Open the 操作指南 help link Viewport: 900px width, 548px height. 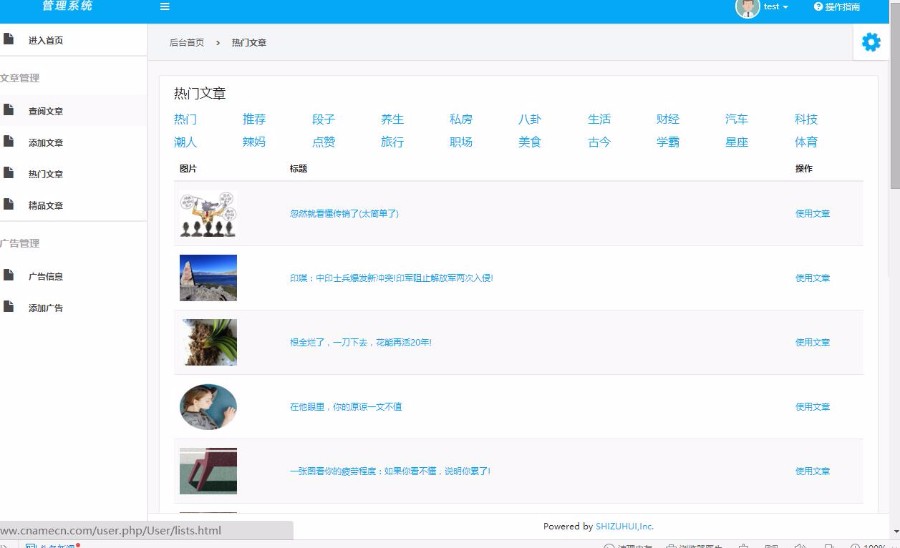coord(837,7)
